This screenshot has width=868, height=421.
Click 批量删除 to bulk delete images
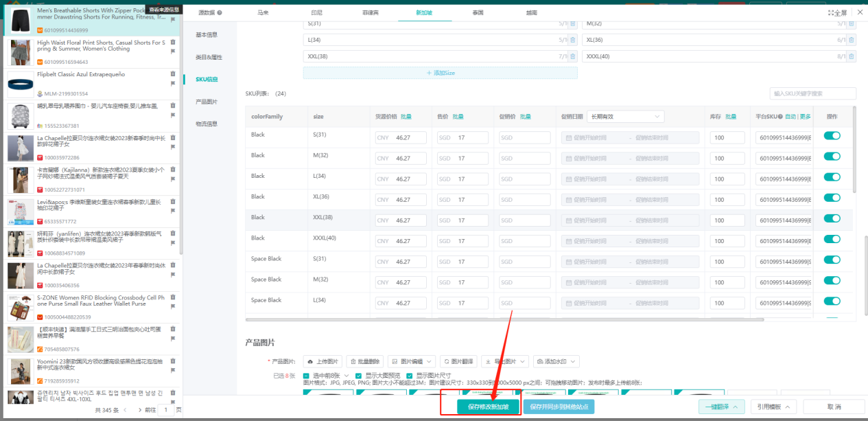364,361
